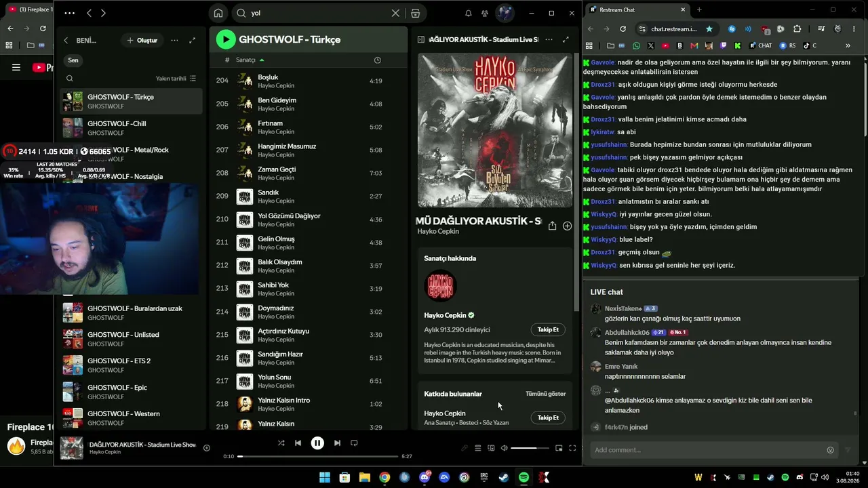Adjust the Spotify volume slider
This screenshot has height=488, width=868.
530,448
